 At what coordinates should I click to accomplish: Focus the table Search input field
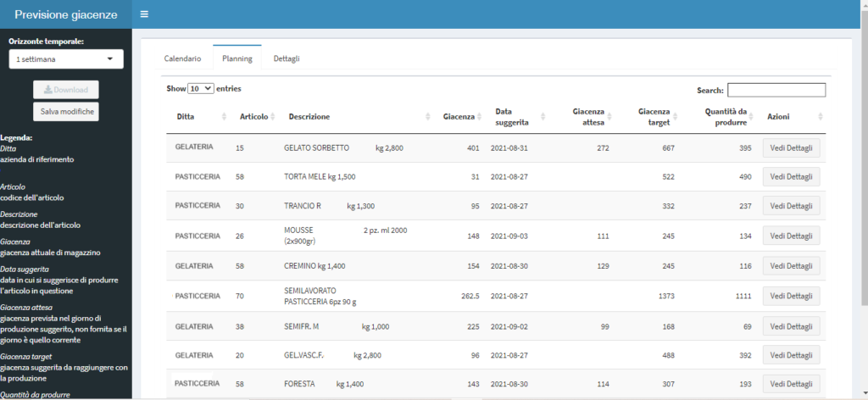click(x=776, y=90)
